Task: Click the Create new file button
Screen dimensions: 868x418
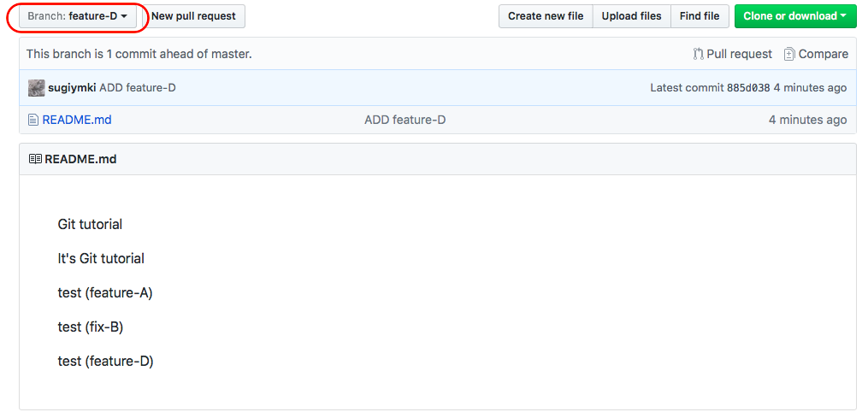Action: tap(546, 16)
